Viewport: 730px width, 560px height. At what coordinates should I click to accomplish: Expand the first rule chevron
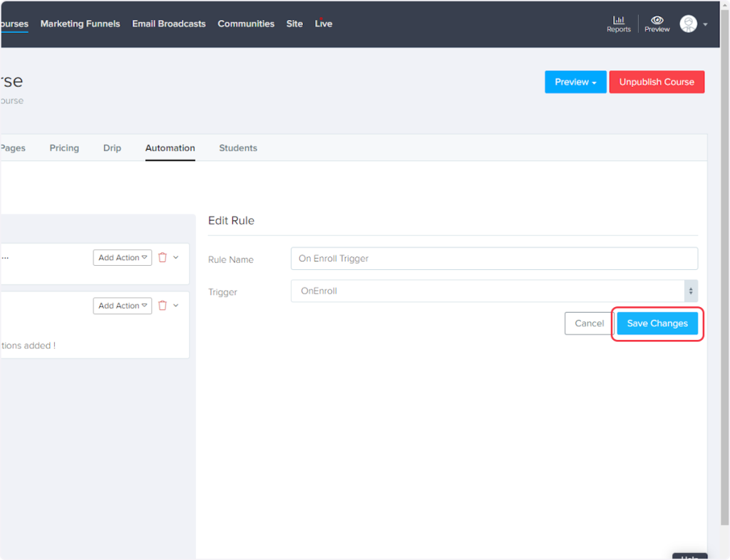[176, 257]
